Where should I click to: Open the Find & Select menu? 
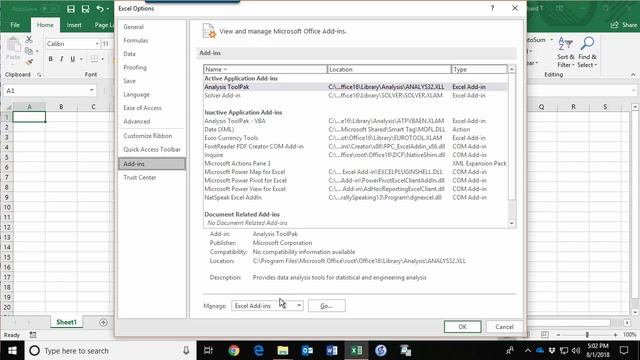coord(587,53)
